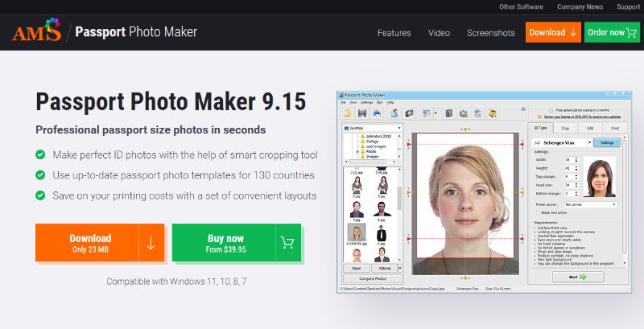Click the Settings button beside Schengen Visa
This screenshot has height=329, width=644.
tap(607, 142)
